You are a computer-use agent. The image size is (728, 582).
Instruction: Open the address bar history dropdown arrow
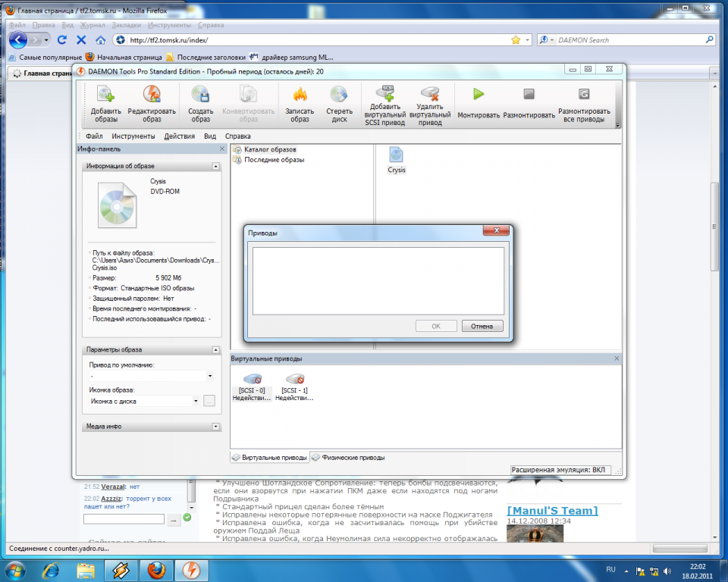(x=528, y=40)
